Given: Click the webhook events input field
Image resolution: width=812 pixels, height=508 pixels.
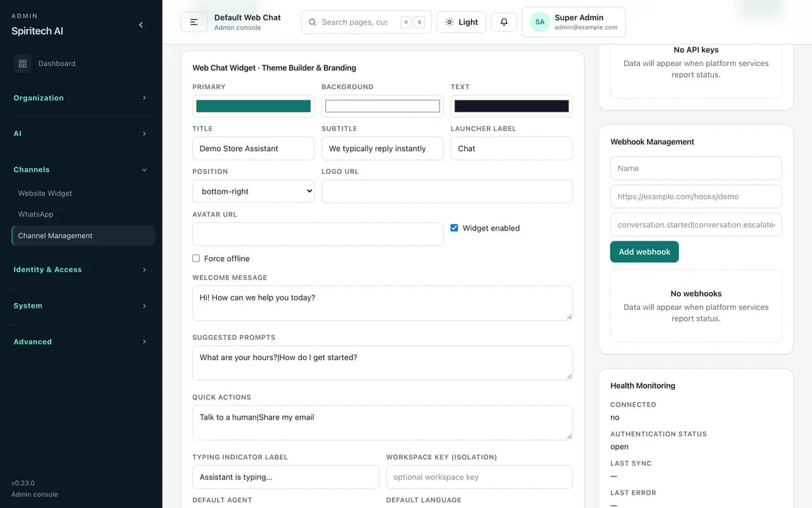Looking at the screenshot, I should [x=696, y=225].
